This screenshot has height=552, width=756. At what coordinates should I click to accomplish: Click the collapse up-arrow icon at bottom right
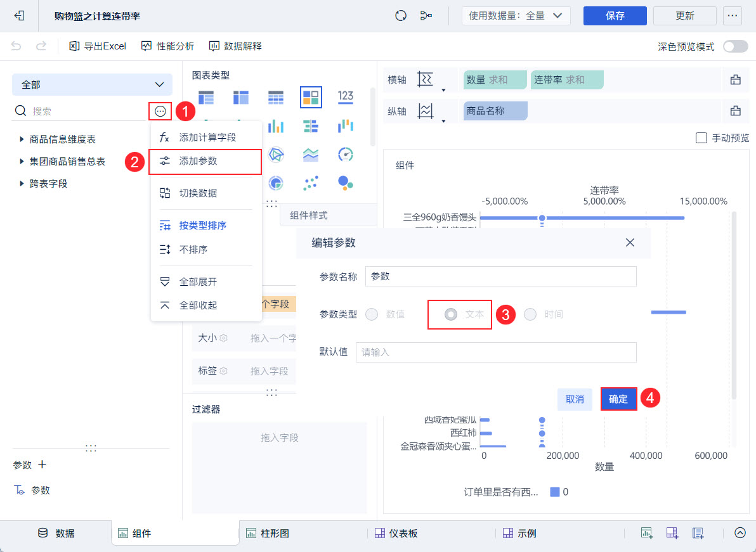[740, 533]
